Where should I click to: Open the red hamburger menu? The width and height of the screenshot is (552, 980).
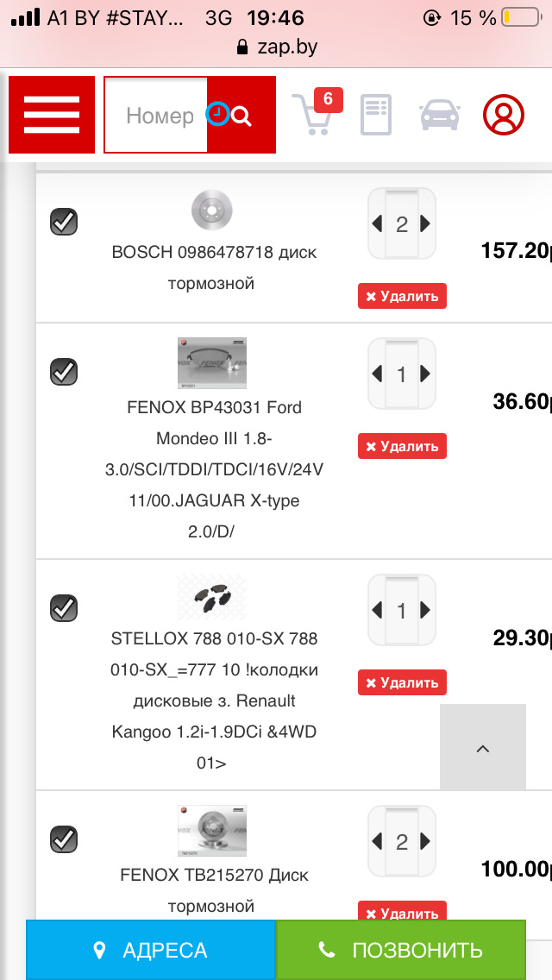[x=51, y=115]
